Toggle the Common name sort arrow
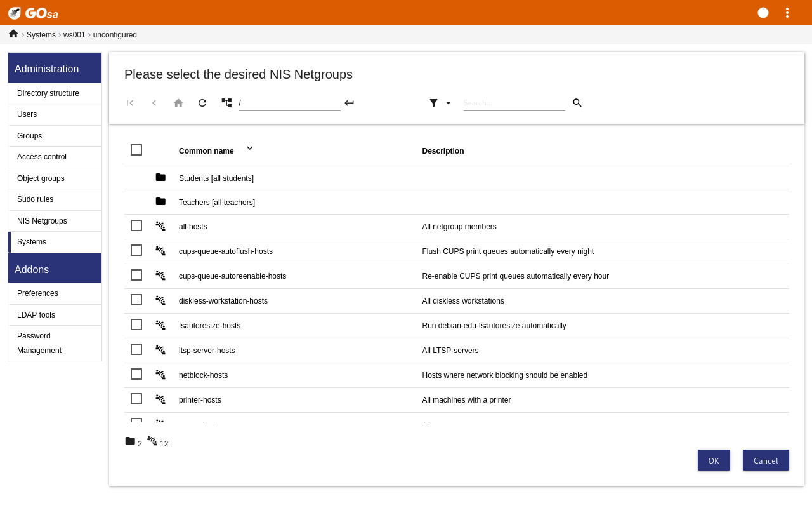 click(x=249, y=148)
